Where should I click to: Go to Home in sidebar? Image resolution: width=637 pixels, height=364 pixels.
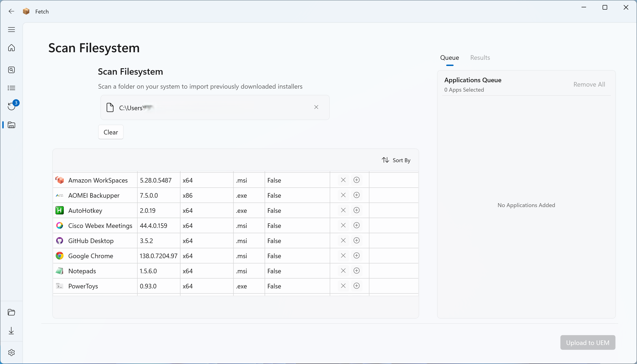tap(11, 47)
